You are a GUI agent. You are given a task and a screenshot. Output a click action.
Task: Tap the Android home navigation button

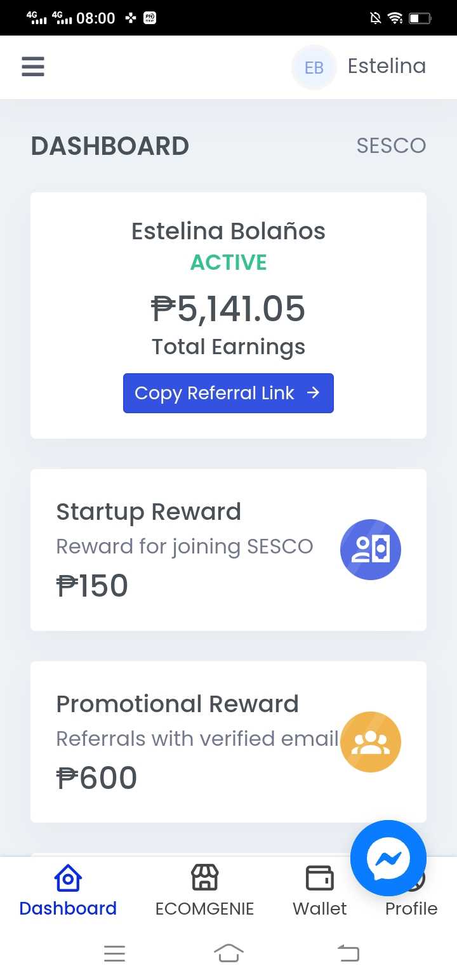[x=228, y=953]
